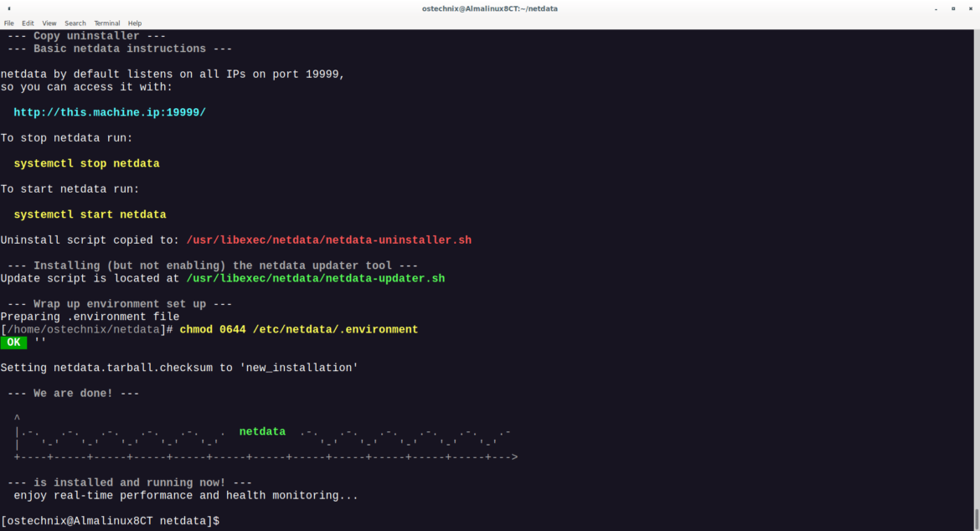This screenshot has width=980, height=531.
Task: Open the Terminal menu
Action: pyautogui.click(x=106, y=23)
